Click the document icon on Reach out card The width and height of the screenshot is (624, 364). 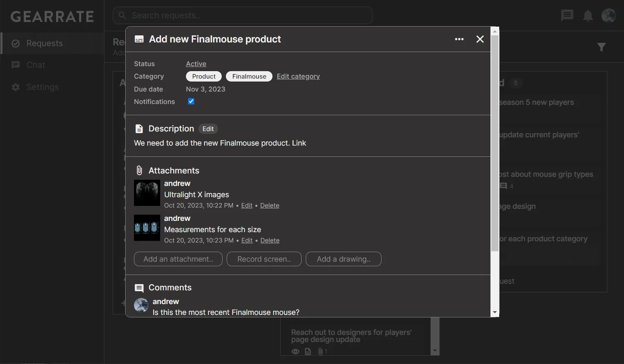click(x=308, y=352)
